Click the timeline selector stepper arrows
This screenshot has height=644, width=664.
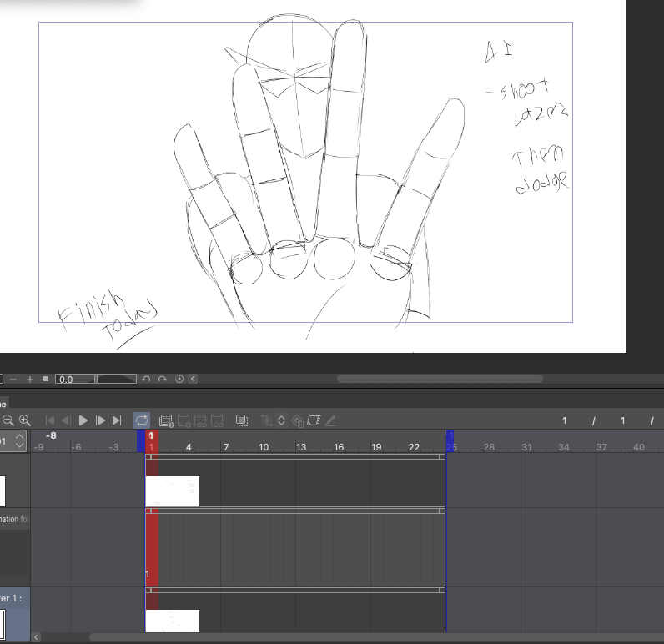[x=19, y=440]
